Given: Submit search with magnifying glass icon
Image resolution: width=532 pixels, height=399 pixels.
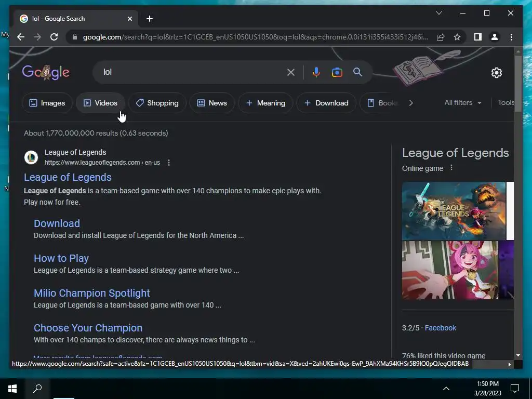Looking at the screenshot, I should click(x=357, y=72).
